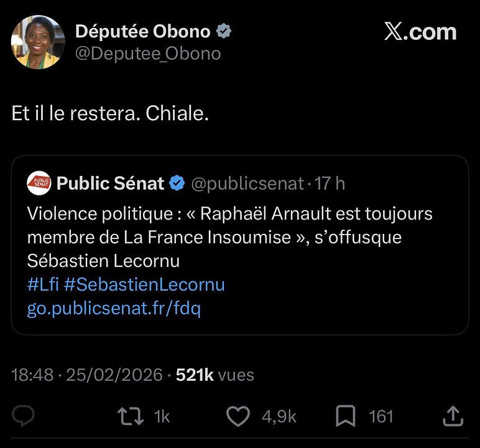Screen dimensions: 480x448
Task: Open the go.publicsenat.fr/fdq link
Action: [x=114, y=308]
